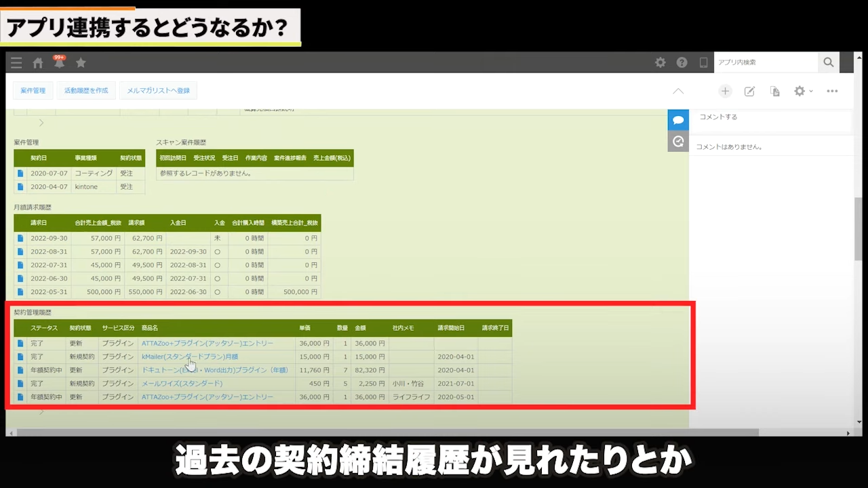Image resolution: width=868 pixels, height=488 pixels.
Task: Open the kMailer(スタンダードプラン)月額 link
Action: tap(189, 357)
